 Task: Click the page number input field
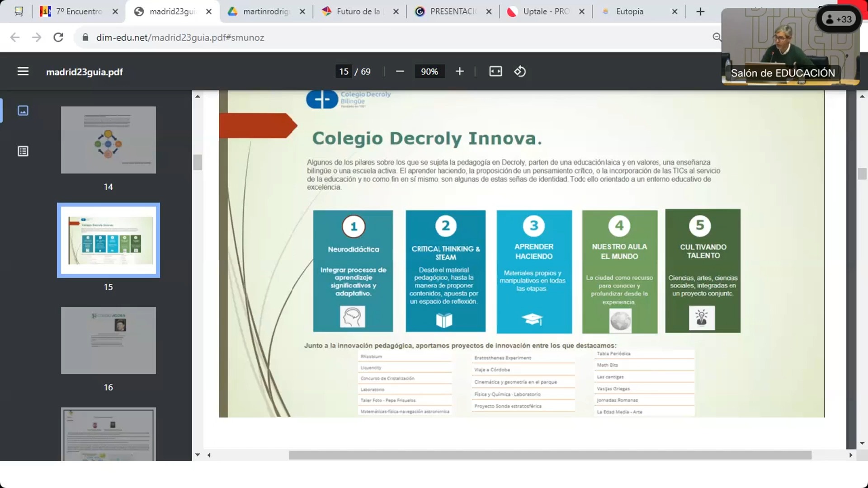344,71
